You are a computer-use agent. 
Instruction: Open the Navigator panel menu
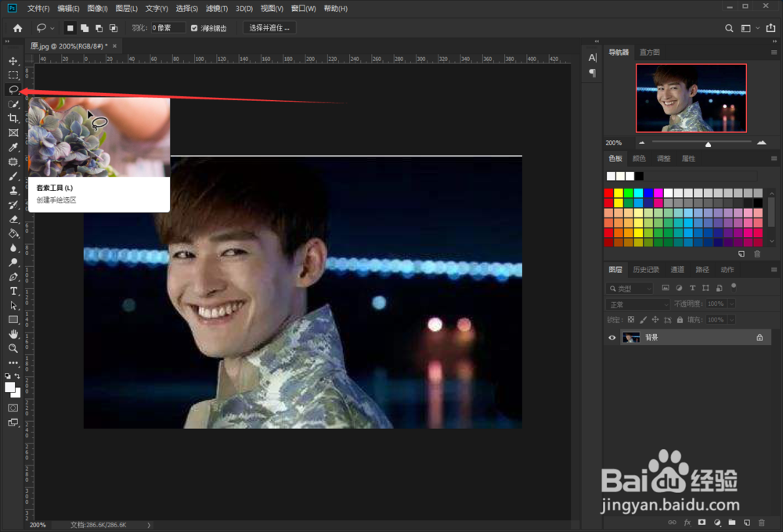(774, 52)
